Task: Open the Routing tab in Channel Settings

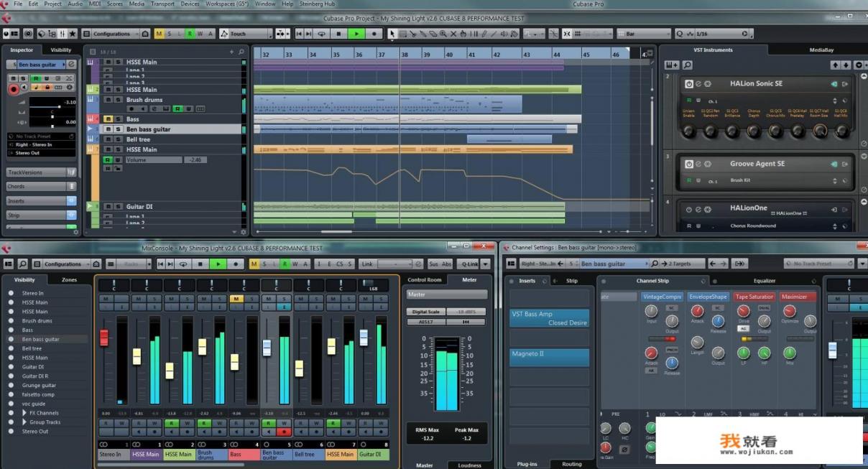Action: (x=572, y=464)
